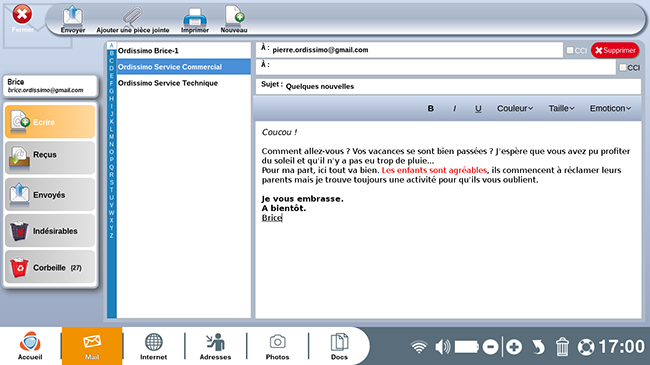Expand the Taille size dropdown
This screenshot has width=650, height=365.
coord(562,108)
